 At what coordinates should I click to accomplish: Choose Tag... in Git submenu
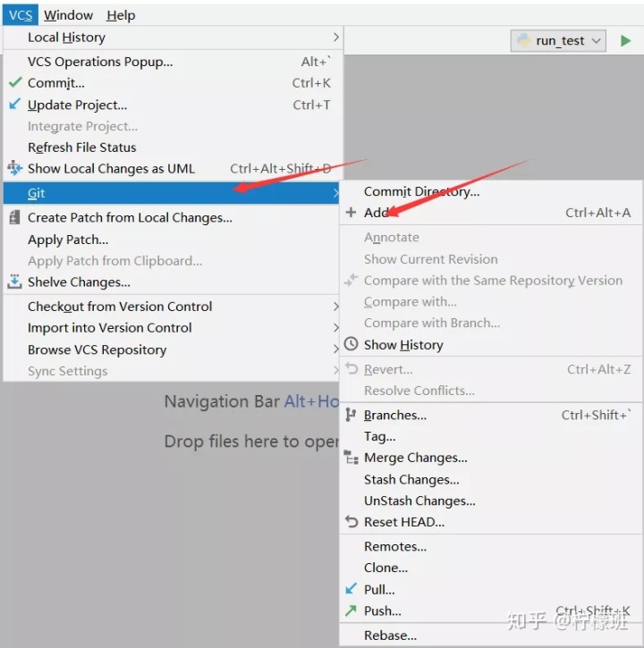[491, 436]
